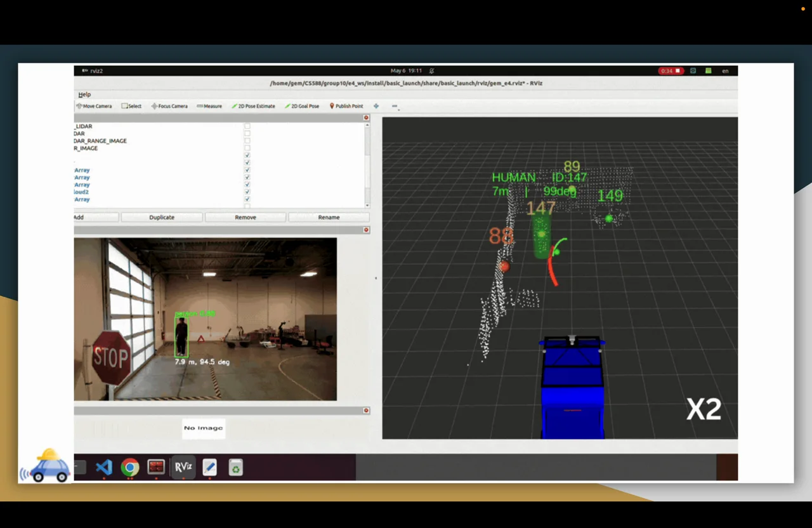This screenshot has width=812, height=528.
Task: Open the rviz2 app menu in the top bar
Action: tap(91, 70)
